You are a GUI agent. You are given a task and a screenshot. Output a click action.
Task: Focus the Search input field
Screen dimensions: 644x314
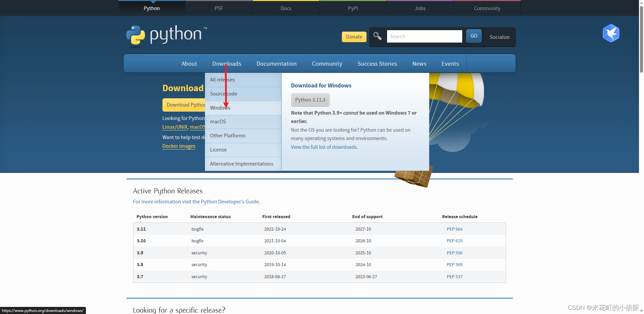(424, 36)
